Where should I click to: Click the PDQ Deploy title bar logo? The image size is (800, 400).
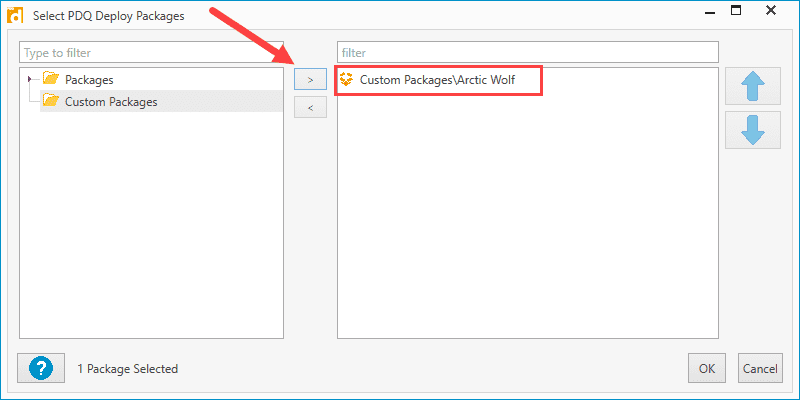[17, 15]
